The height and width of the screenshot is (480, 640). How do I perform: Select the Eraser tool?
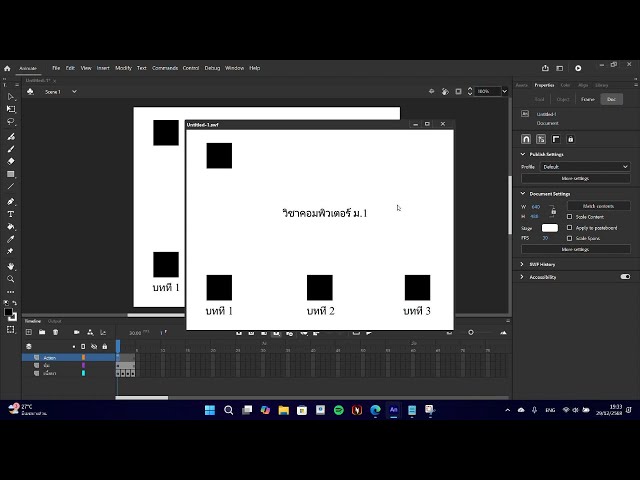tap(11, 161)
